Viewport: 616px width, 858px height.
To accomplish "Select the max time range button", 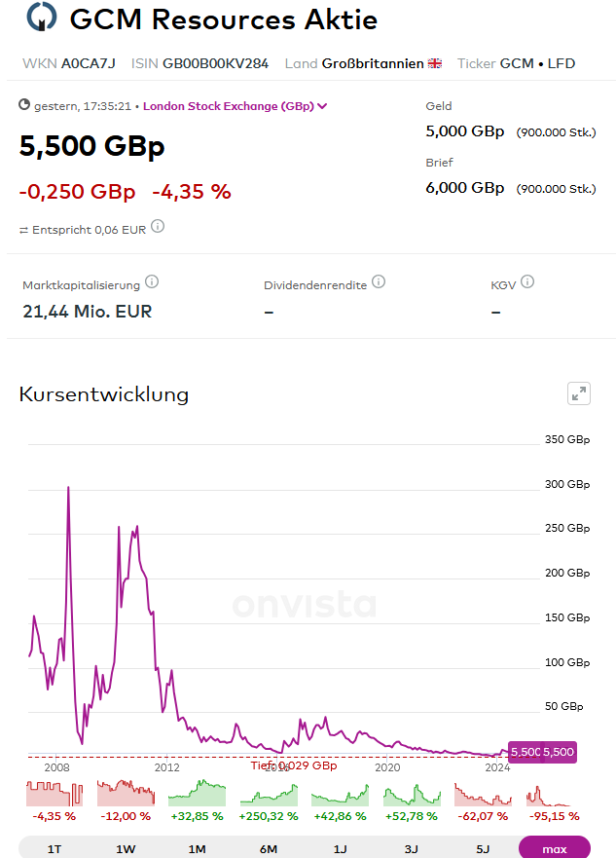I will point(555,848).
